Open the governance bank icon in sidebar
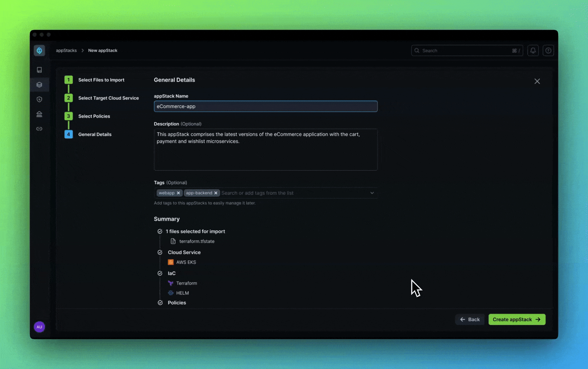This screenshot has width=588, height=369. click(39, 114)
